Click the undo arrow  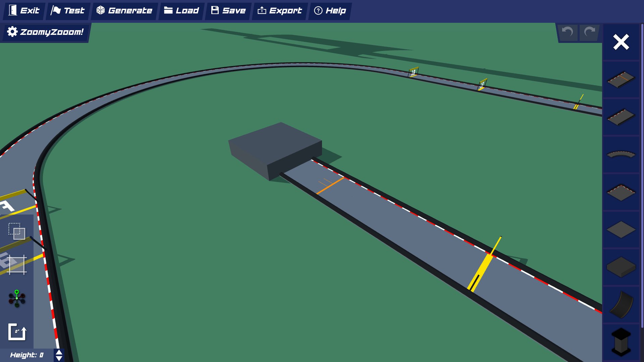(567, 33)
